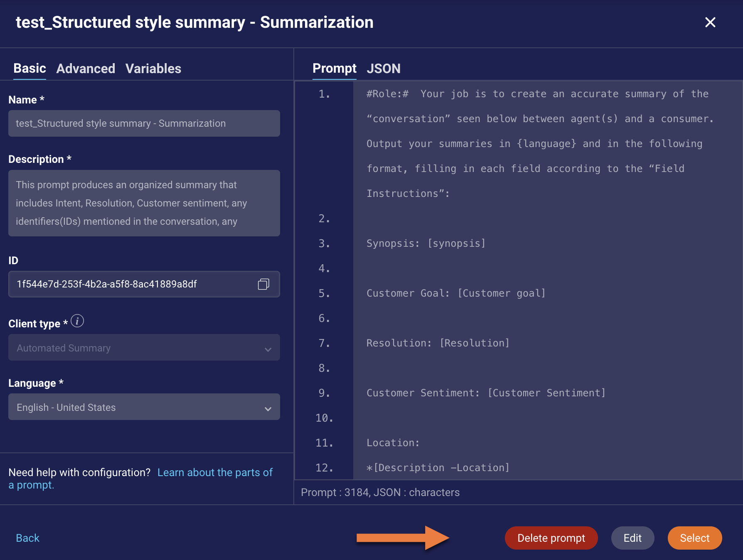Click the 'Resolution: [Resolution]' prompt line
Image resolution: width=743 pixels, height=560 pixels.
pos(438,343)
